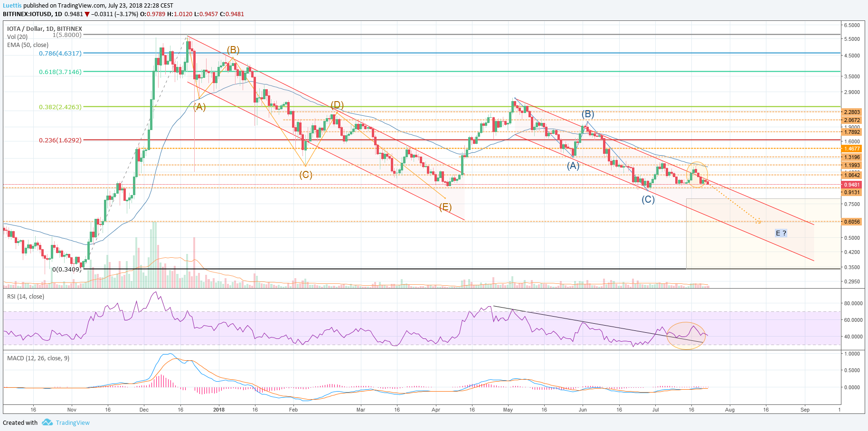Open the Luettis author link

pos(12,6)
